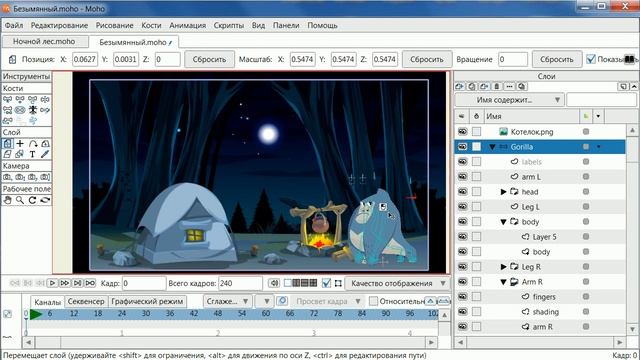Jump to the end of animation
640x360 pixels.
pos(78,283)
